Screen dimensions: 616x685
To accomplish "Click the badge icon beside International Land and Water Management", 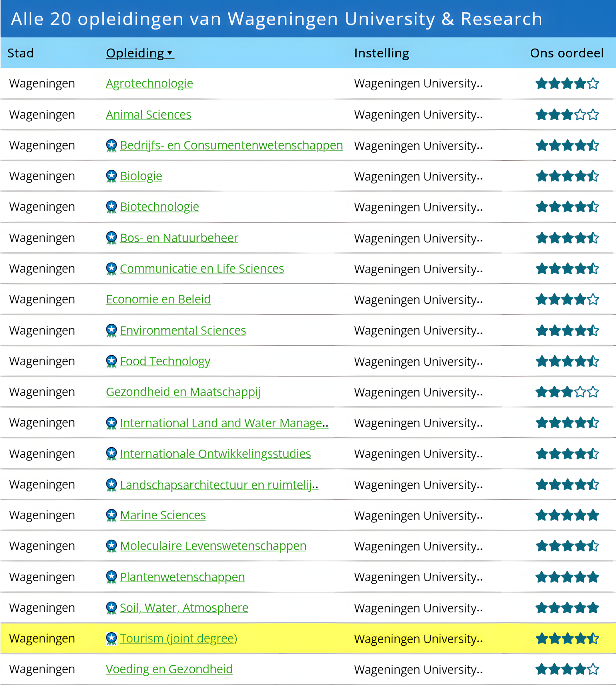I will (111, 423).
